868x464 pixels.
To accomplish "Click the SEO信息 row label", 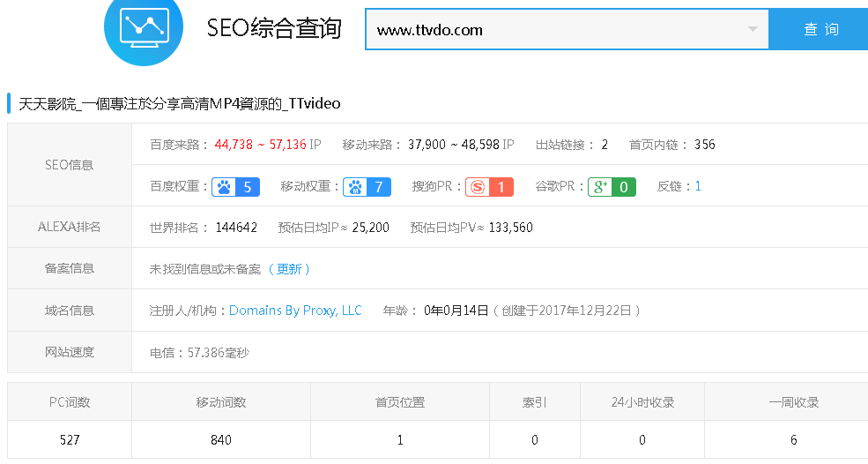I will [x=70, y=165].
